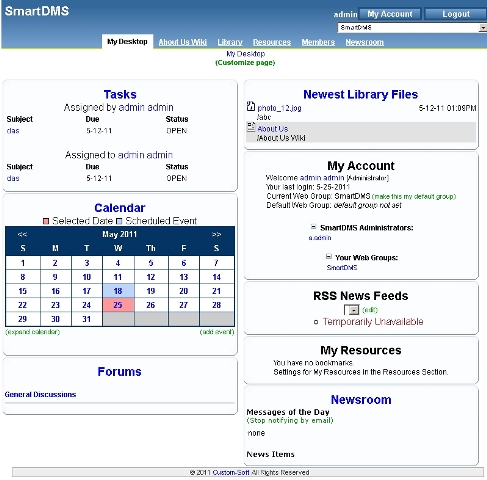487x480 pixels.
Task: Open the Calendar panel heading link
Action: point(120,208)
